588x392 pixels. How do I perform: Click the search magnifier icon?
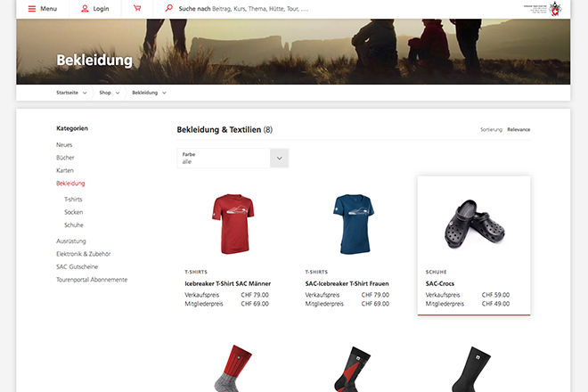coord(169,8)
